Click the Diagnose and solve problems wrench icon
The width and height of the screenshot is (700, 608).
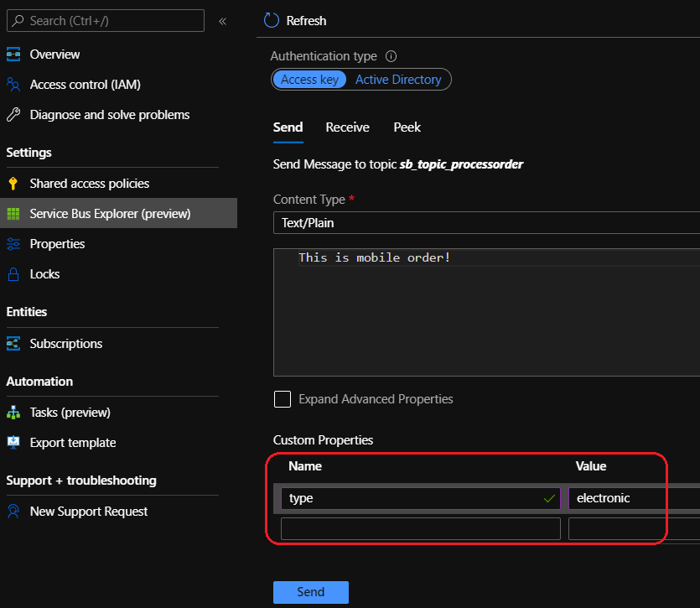(13, 115)
